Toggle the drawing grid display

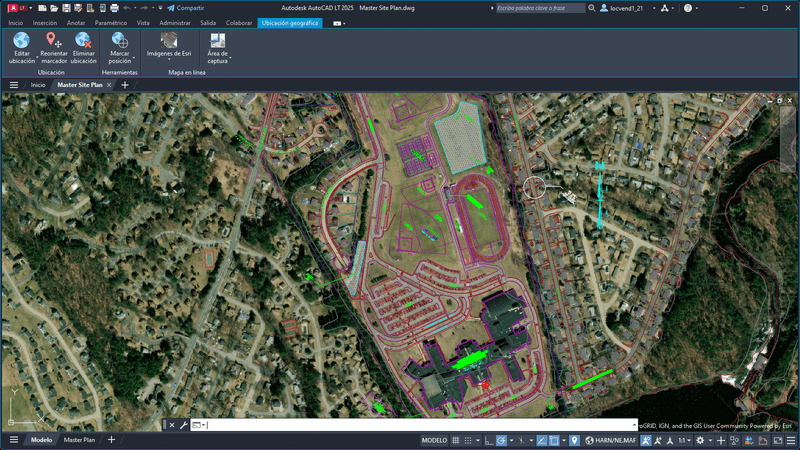[x=455, y=440]
